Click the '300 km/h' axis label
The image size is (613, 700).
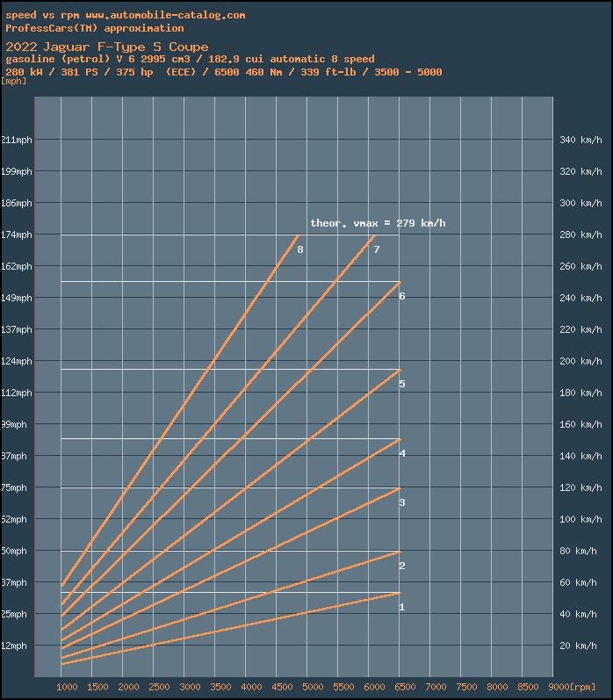tap(581, 203)
